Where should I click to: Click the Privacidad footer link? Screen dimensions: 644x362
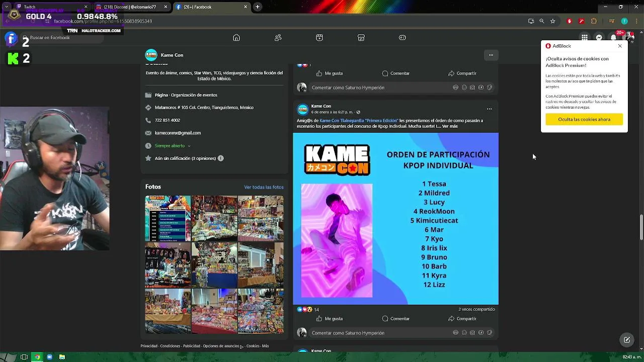(x=149, y=346)
